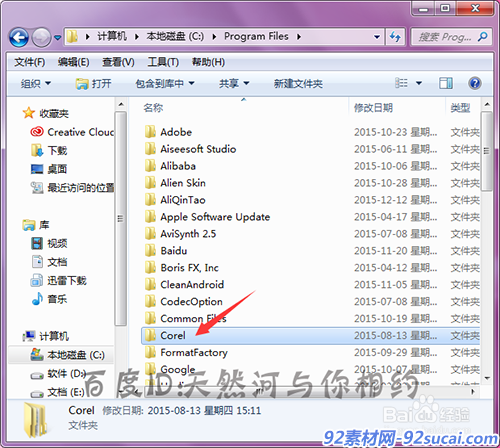
Task: Select the Adobe folder icon
Action: [150, 132]
